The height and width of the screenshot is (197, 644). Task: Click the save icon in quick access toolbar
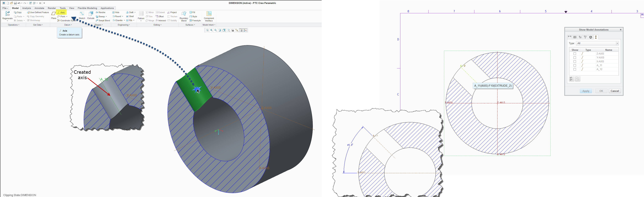tap(15, 3)
